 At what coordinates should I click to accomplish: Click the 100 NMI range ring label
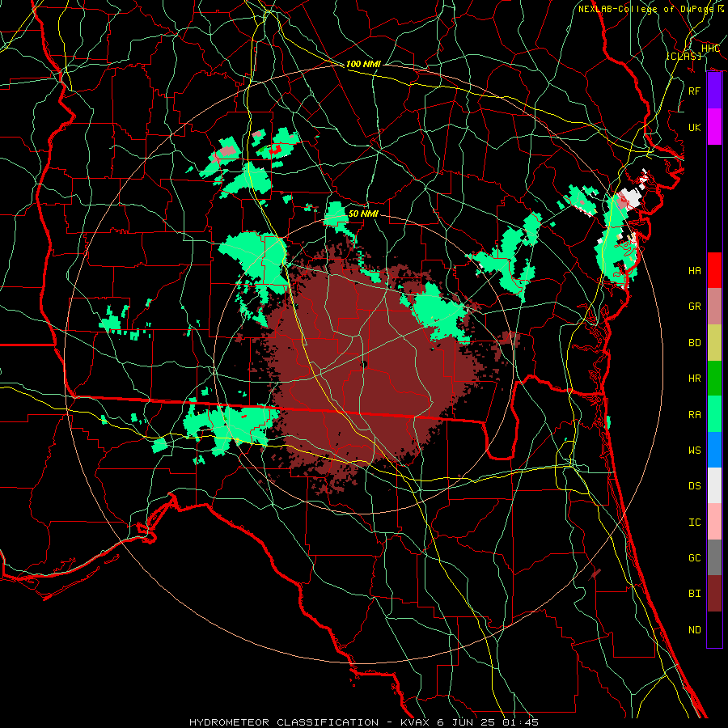[x=363, y=64]
